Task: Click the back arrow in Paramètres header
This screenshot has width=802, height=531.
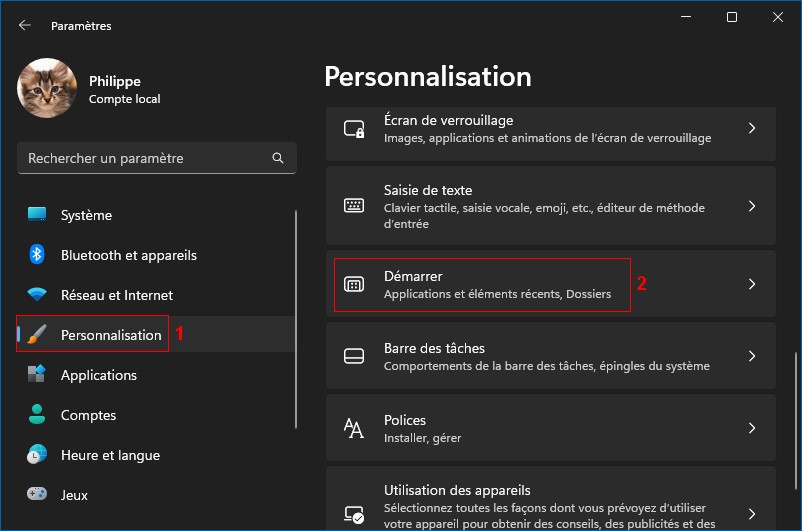Action: [x=25, y=25]
